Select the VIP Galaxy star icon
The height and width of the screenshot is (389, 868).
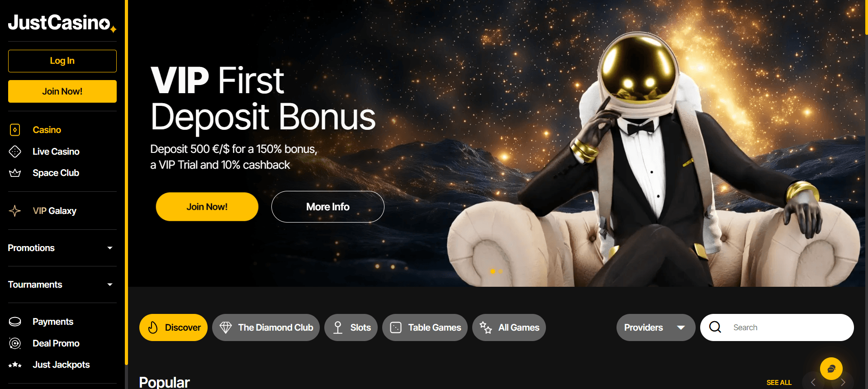click(15, 211)
